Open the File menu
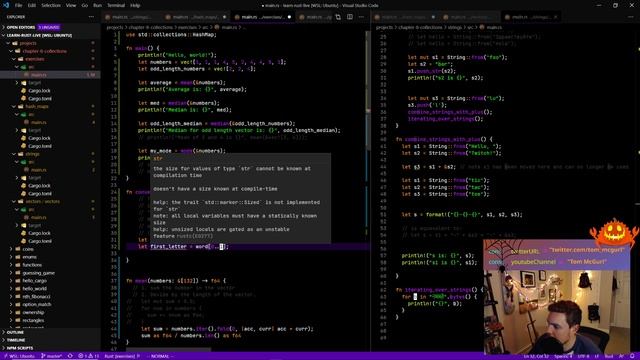 tap(18, 6)
